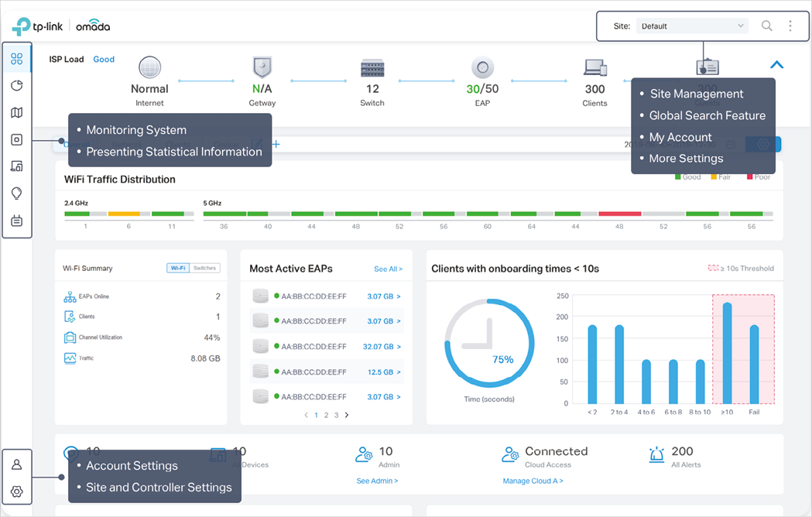Viewport: 812px width, 517px height.
Task: Click the See Admin link
Action: pos(377,481)
